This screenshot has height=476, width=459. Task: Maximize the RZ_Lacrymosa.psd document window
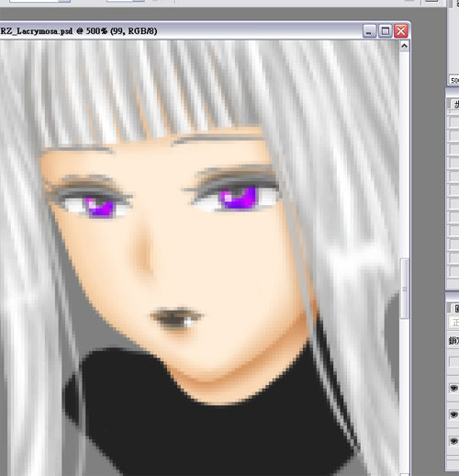[386, 31]
